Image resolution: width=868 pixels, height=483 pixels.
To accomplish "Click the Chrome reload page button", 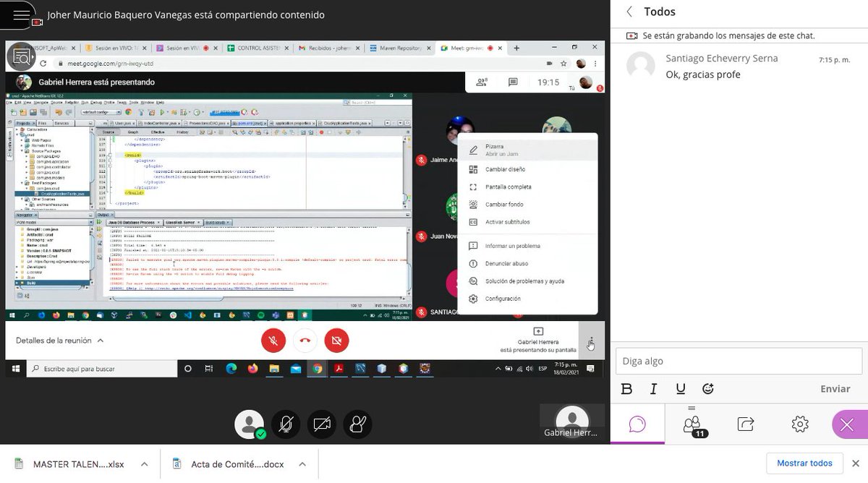I will click(43, 64).
